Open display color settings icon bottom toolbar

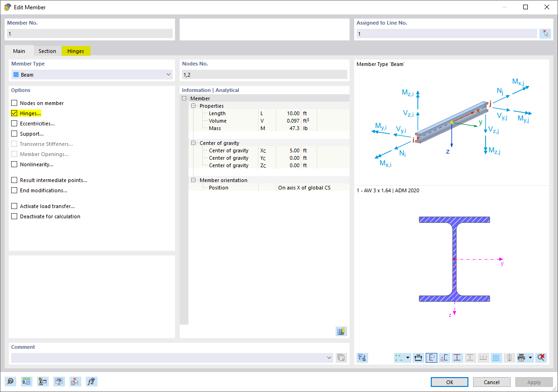[43, 381]
